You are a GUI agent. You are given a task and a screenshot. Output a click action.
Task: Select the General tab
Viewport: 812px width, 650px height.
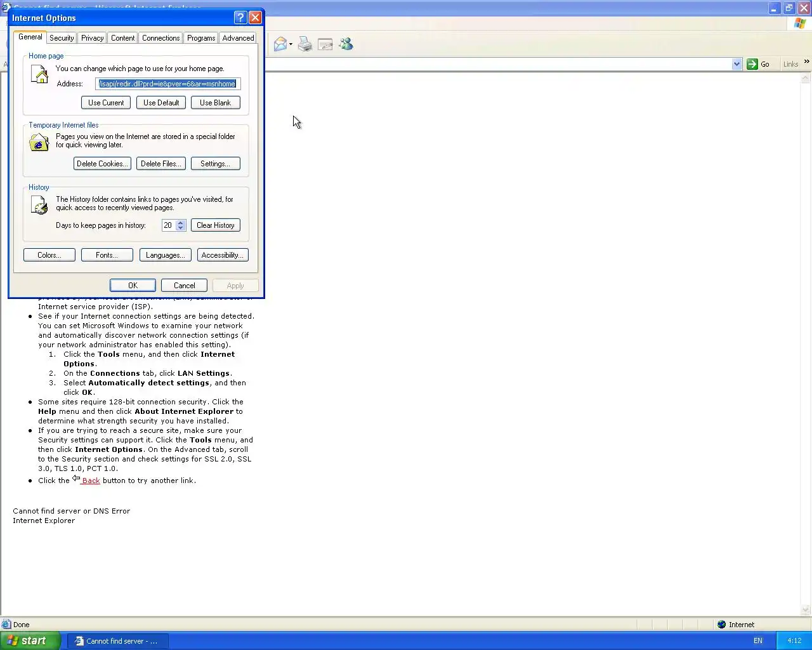pyautogui.click(x=30, y=37)
